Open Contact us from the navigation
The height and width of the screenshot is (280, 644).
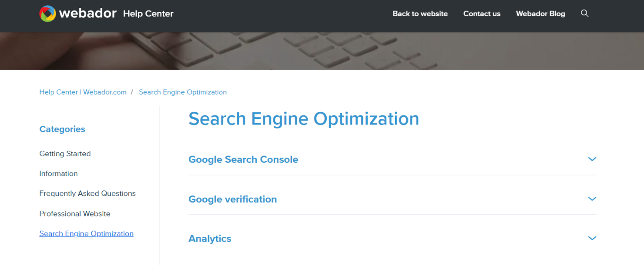point(482,13)
